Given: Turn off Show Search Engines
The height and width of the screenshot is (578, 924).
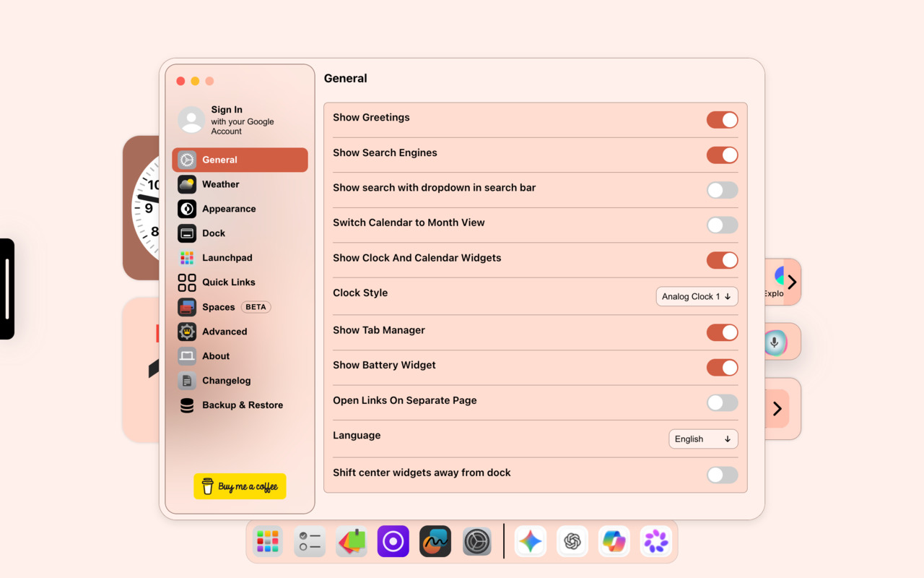Looking at the screenshot, I should [722, 155].
